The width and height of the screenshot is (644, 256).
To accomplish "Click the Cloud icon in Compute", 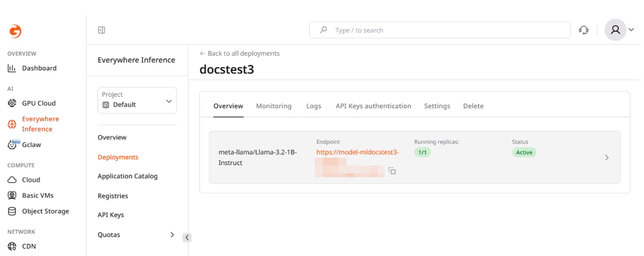I will [x=12, y=180].
